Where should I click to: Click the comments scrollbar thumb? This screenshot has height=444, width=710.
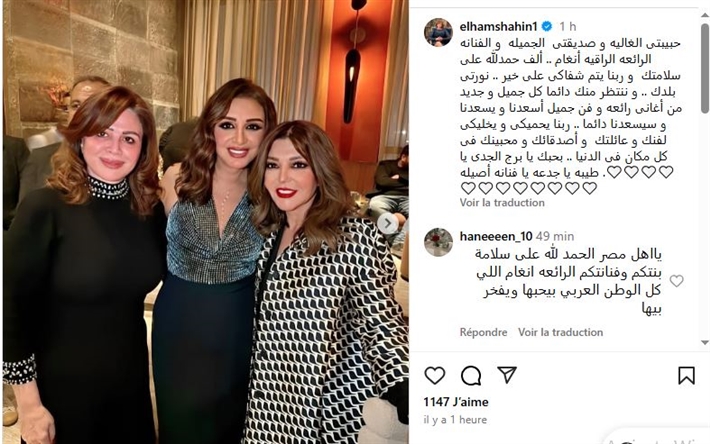coord(705,68)
